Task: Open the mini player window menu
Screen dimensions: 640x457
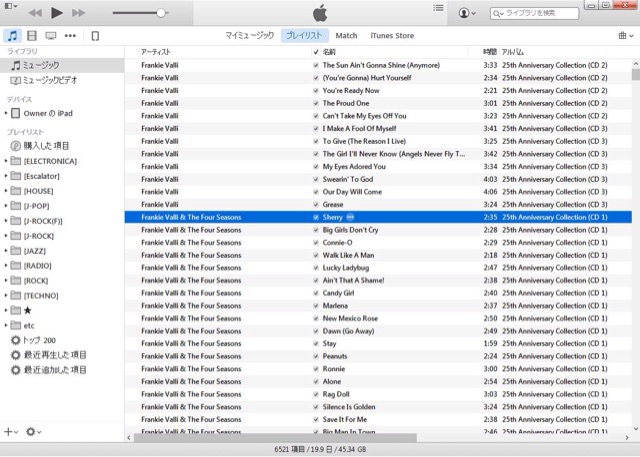Action: tap(11, 6)
